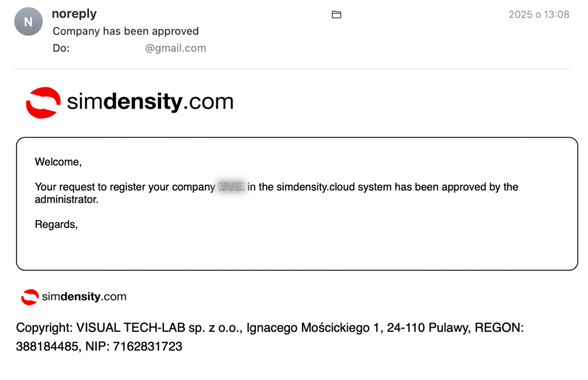Click the blurred company name in the message
588x380 pixels.
(231, 187)
